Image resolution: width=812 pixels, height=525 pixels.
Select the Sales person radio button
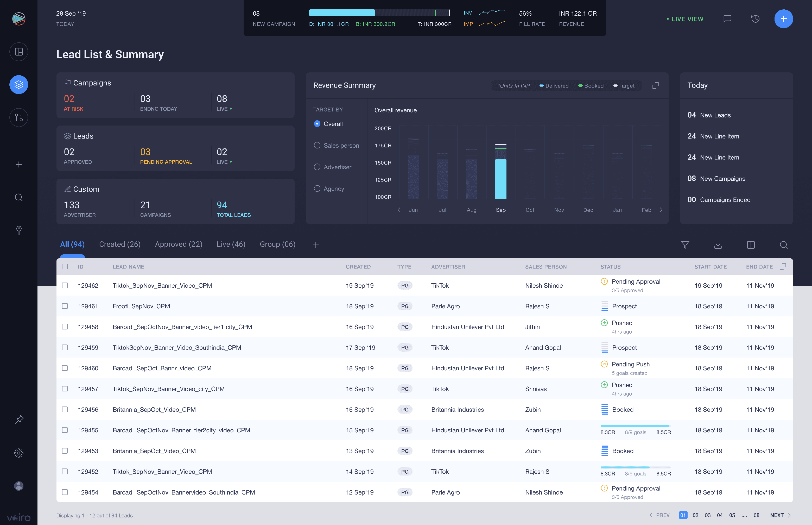(317, 146)
